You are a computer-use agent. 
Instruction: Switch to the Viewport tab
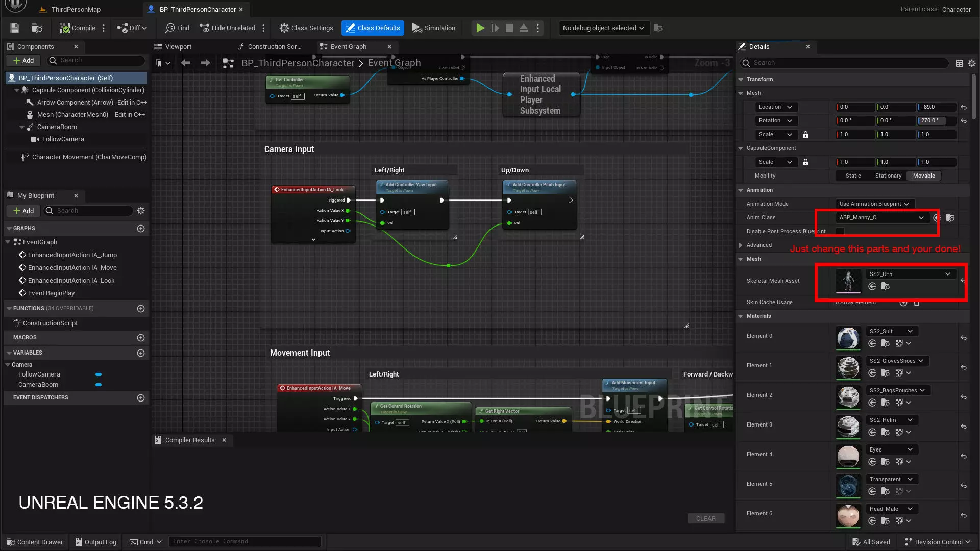point(178,46)
